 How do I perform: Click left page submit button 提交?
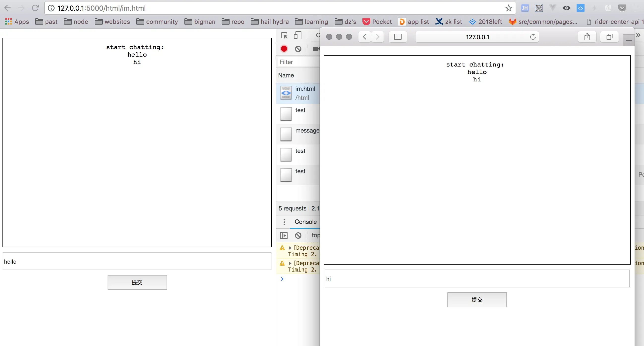137,282
